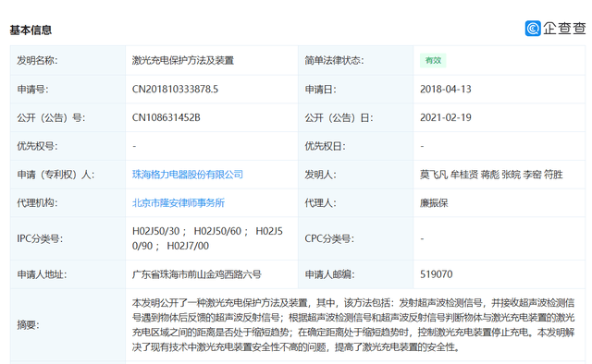Click the 申请（专利权）人 label cell
Screen dimensions: 592x364
click(68, 175)
